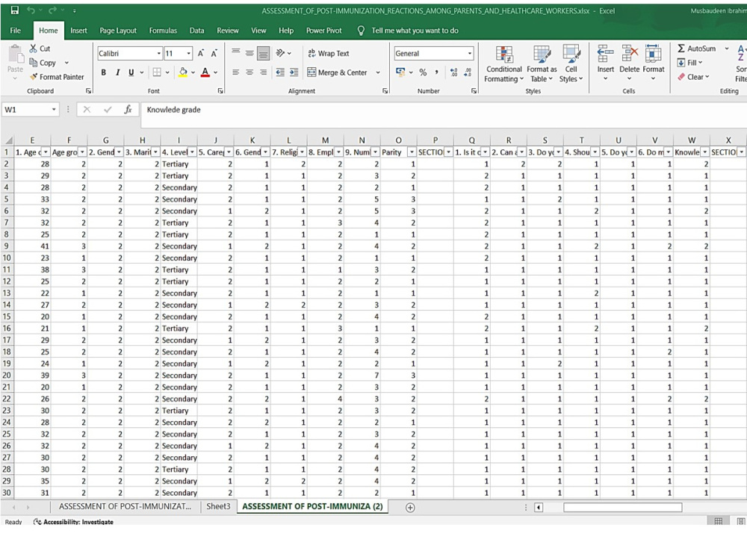Open Format as Table gallery
The width and height of the screenshot is (747, 560).
pyautogui.click(x=542, y=64)
